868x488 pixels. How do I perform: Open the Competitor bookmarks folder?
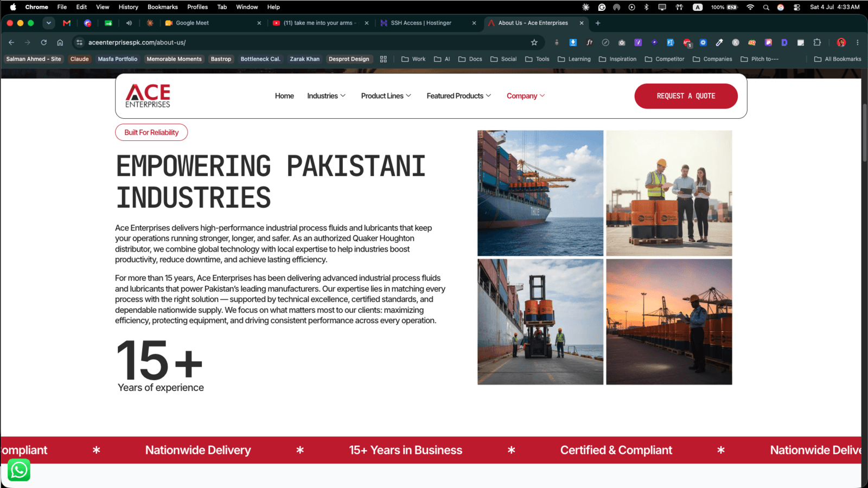(665, 59)
